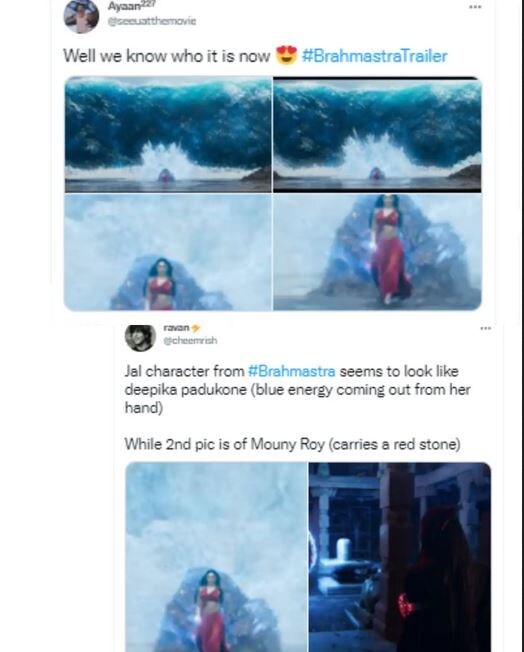The width and height of the screenshot is (524, 652).
Task: Click the Ayaan display name
Action: (128, 6)
